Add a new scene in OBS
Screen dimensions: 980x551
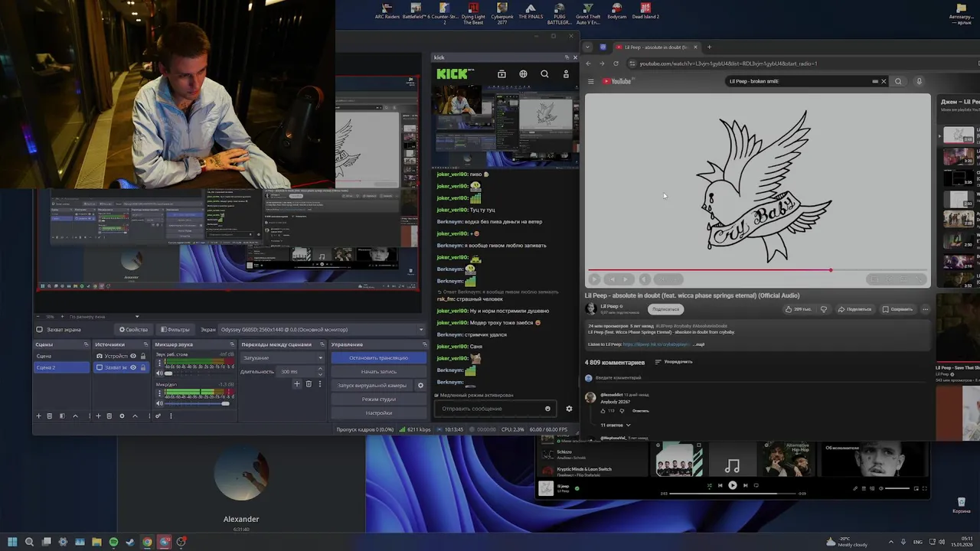[x=38, y=416]
